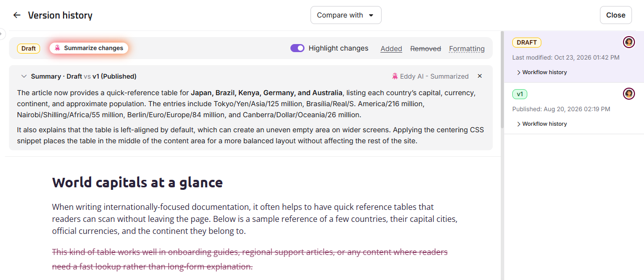Click the Eddy AI icon in summary header
The image size is (644, 280).
point(395,76)
